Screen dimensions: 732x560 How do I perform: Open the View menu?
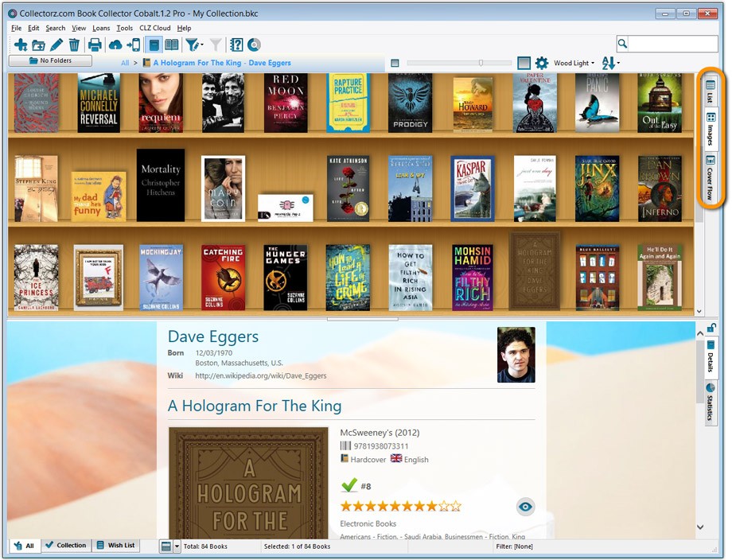pyautogui.click(x=79, y=28)
